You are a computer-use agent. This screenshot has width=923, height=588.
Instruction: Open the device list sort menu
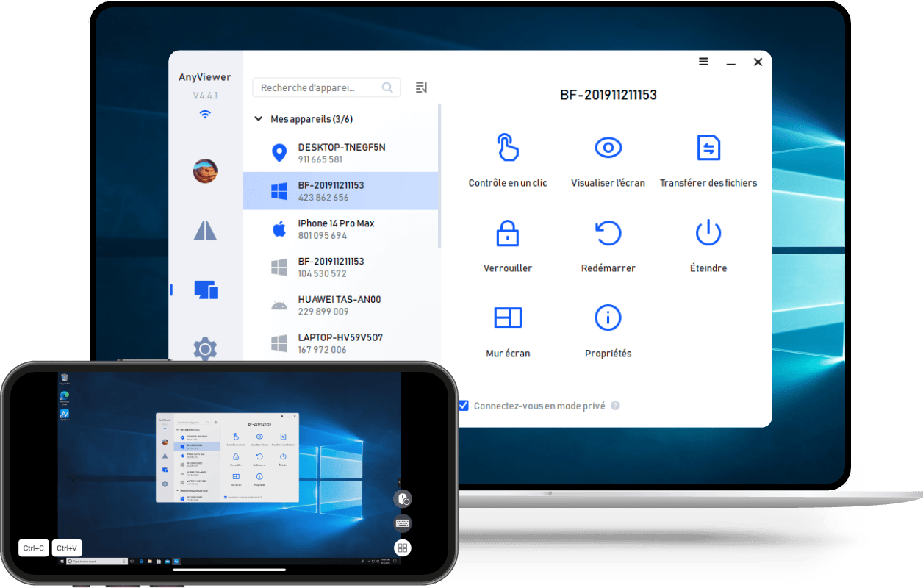tap(421, 87)
